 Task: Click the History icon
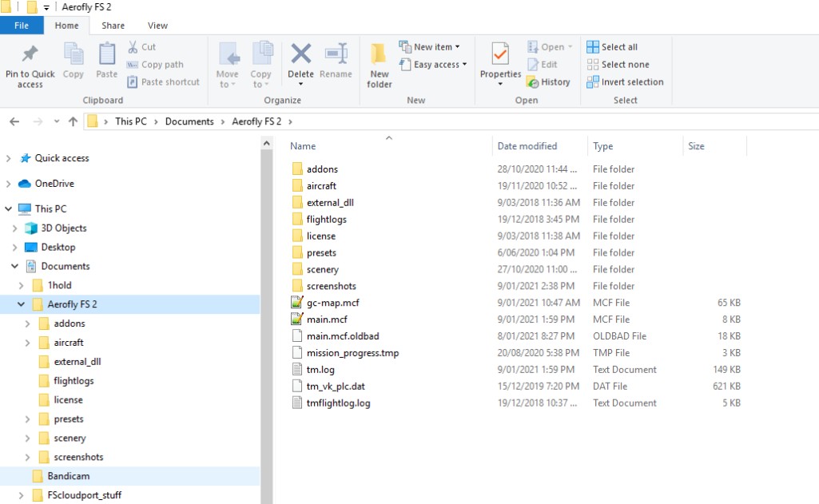(533, 82)
